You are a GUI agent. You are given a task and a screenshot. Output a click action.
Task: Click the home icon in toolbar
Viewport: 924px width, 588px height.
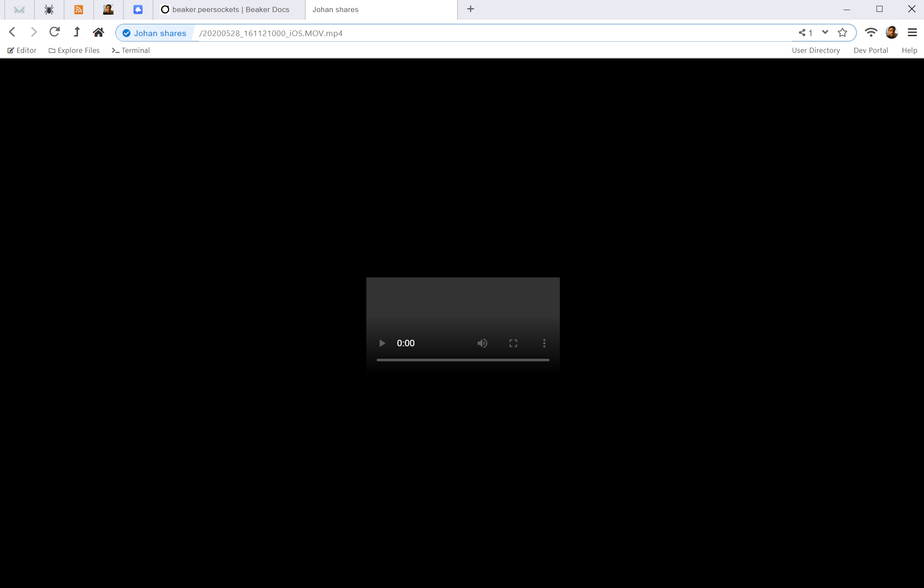[98, 32]
